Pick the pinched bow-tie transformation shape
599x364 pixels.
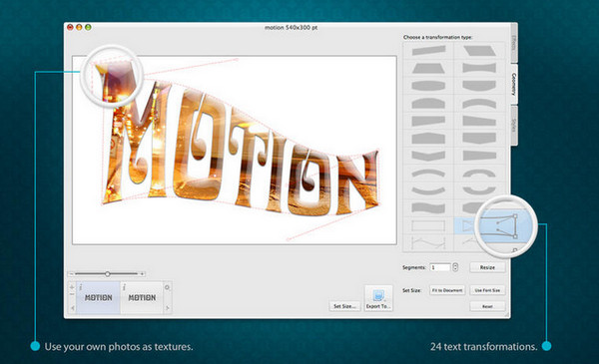tap(479, 68)
